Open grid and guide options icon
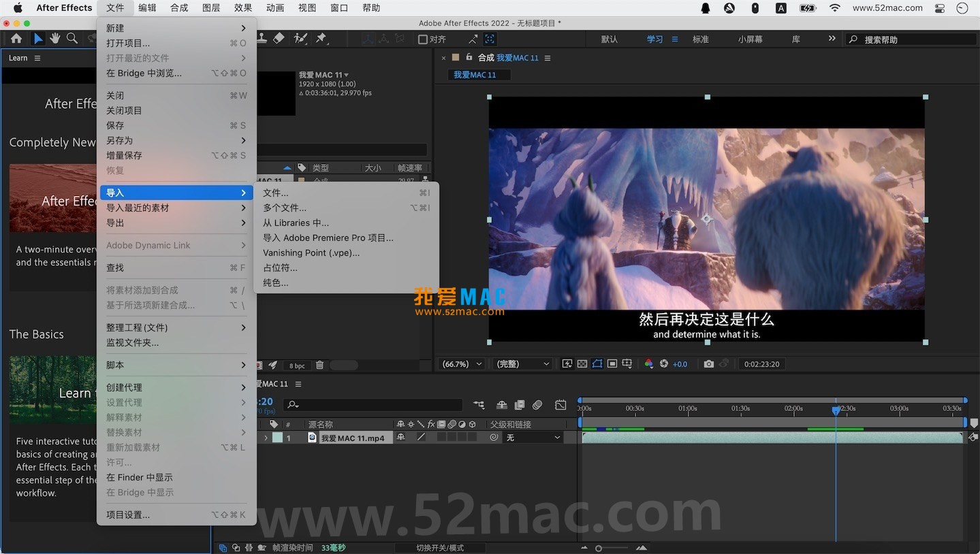Viewport: 980px width, 554px height. click(627, 364)
